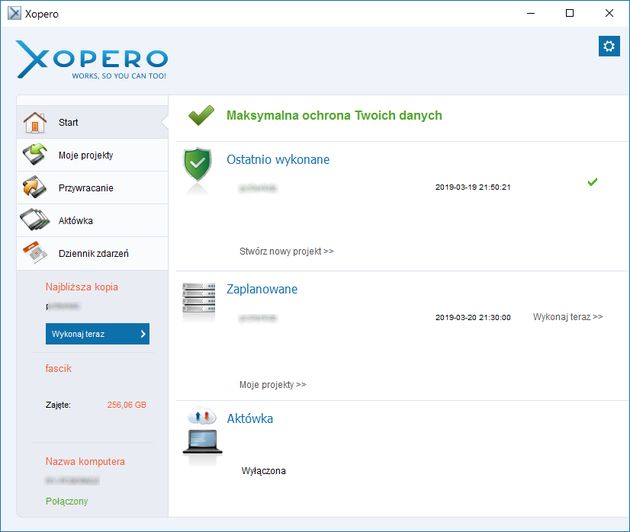The image size is (630, 532).
Task: Click Maksymalna ochrona Twoich danych text
Action: (334, 115)
